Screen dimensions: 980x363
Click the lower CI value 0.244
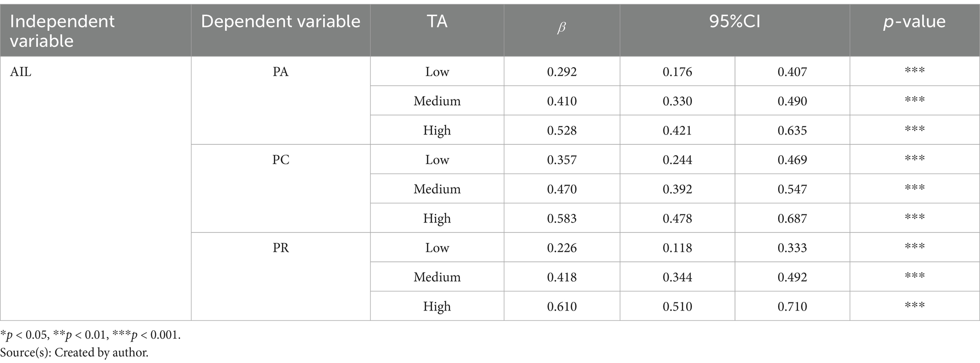tap(677, 160)
